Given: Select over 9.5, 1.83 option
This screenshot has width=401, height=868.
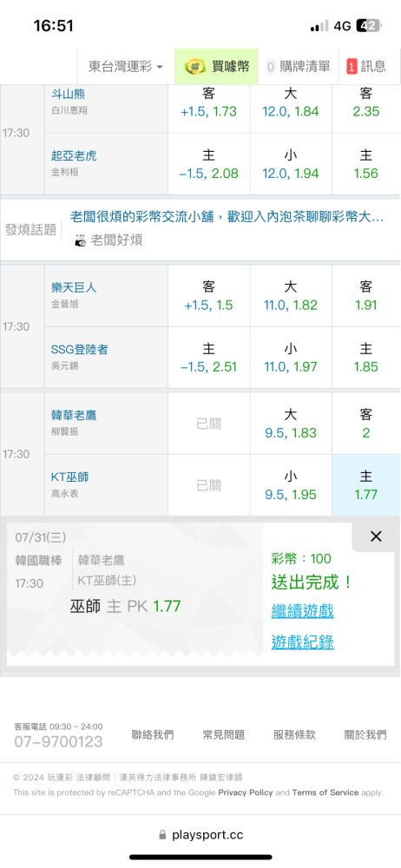Looking at the screenshot, I should pos(291,424).
